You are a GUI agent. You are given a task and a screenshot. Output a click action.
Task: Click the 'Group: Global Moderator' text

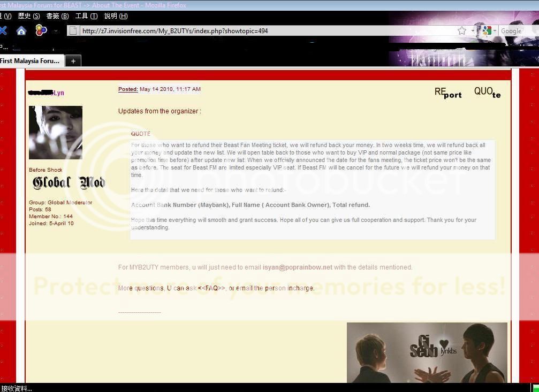pyautogui.click(x=60, y=203)
